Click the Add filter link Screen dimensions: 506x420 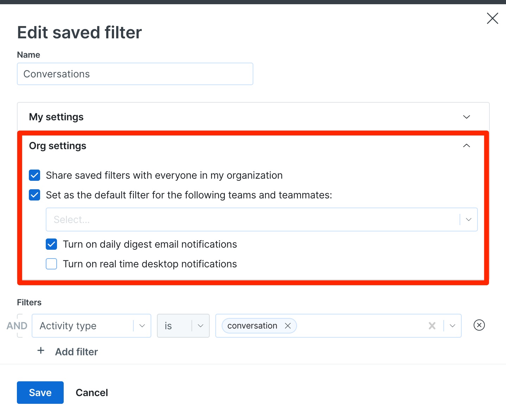tap(76, 352)
